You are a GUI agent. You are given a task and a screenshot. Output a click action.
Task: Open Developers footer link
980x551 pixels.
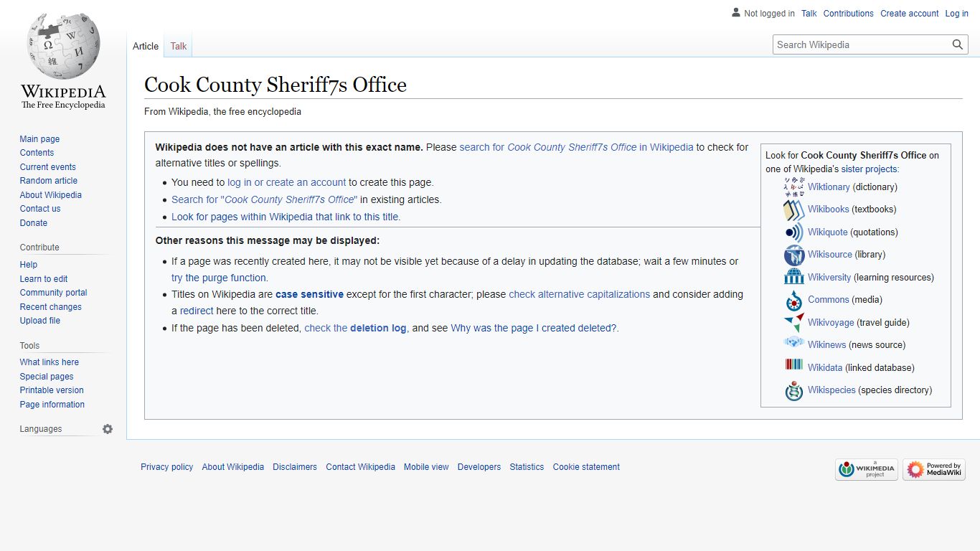[479, 467]
